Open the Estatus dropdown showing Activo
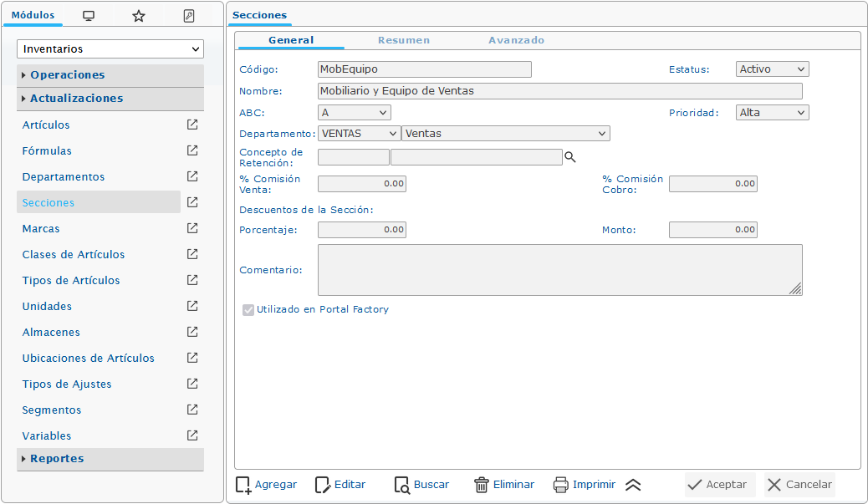 [x=772, y=69]
